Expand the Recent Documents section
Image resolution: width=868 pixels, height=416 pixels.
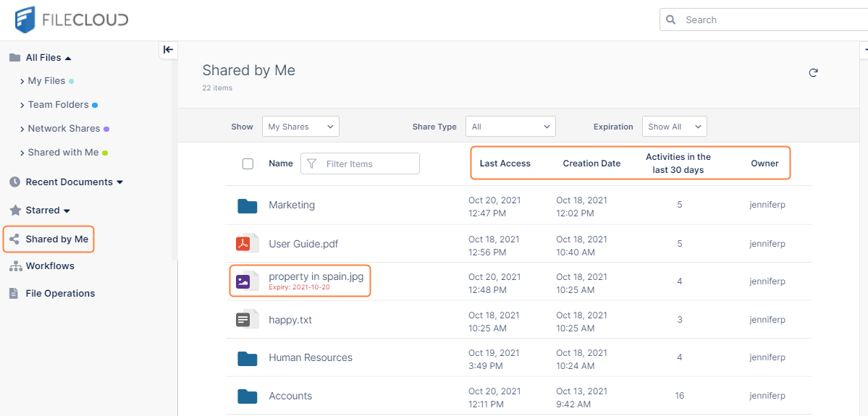(x=120, y=182)
